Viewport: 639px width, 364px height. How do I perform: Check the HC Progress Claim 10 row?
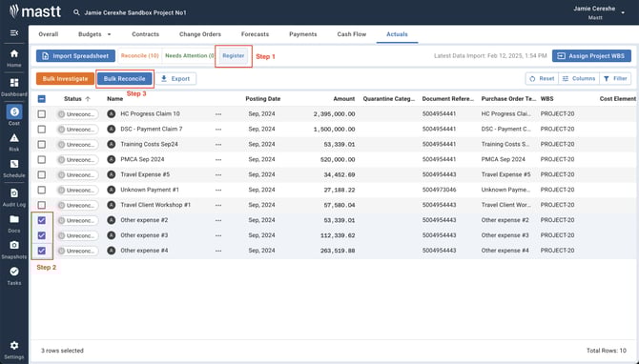tap(42, 114)
